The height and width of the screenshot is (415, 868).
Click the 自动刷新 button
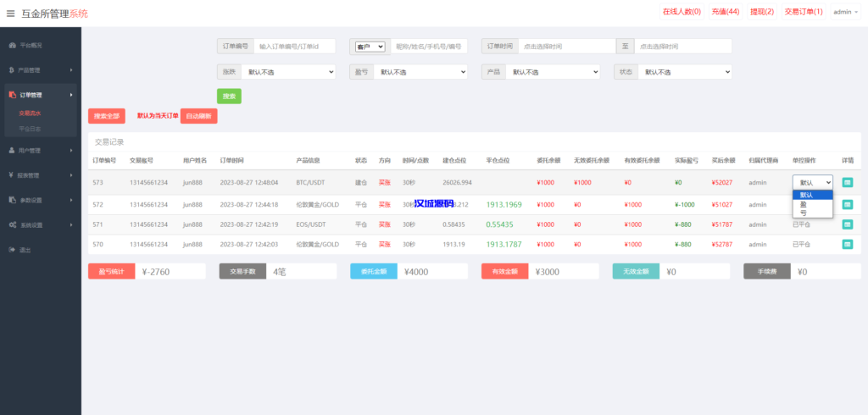point(198,116)
